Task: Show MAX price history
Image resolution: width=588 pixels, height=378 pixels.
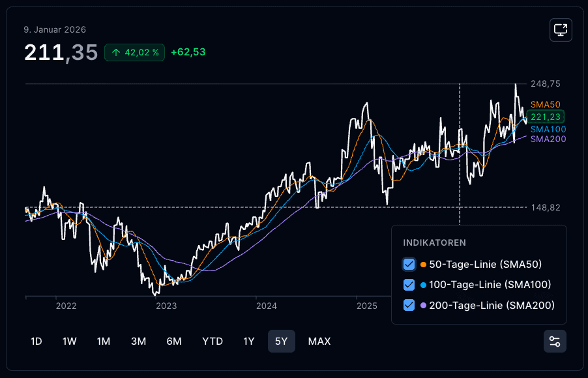Action: coord(319,342)
